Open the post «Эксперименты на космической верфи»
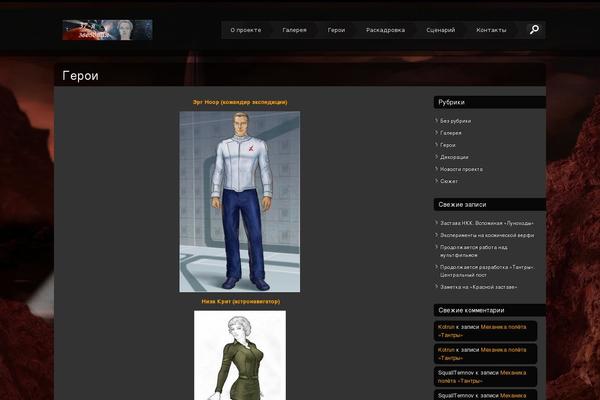The height and width of the screenshot is (400, 600). (x=487, y=235)
